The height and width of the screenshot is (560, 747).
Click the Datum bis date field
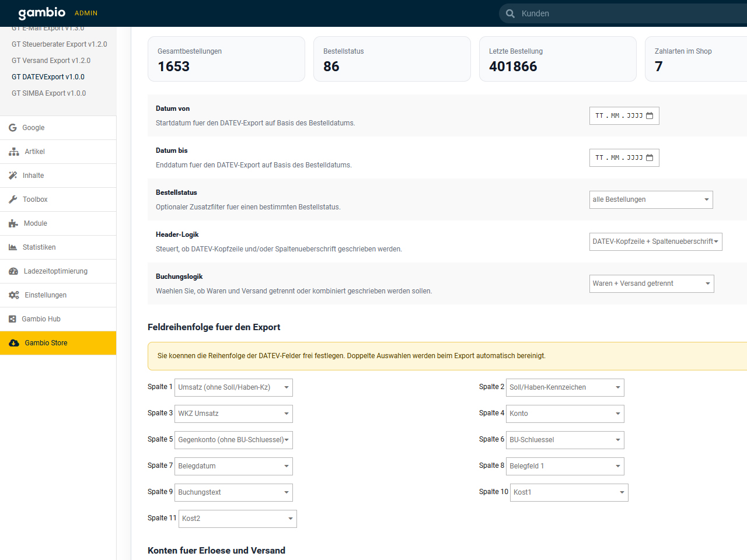coord(619,158)
